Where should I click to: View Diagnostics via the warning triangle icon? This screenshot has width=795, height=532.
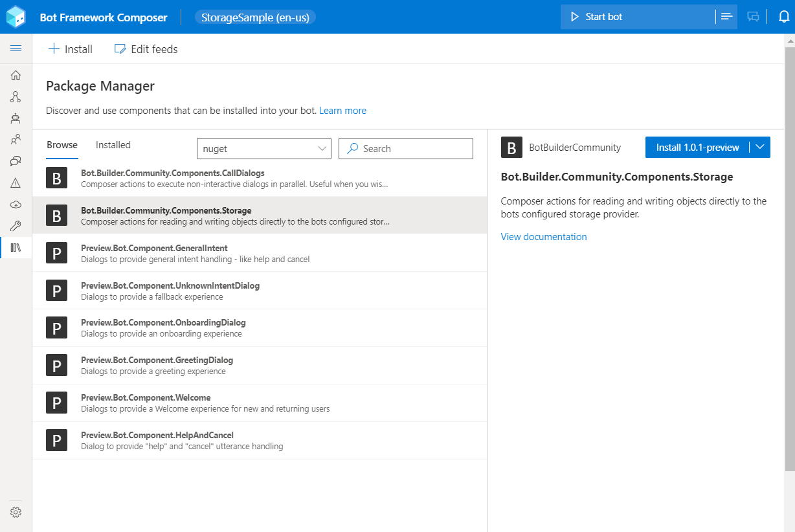click(x=16, y=183)
